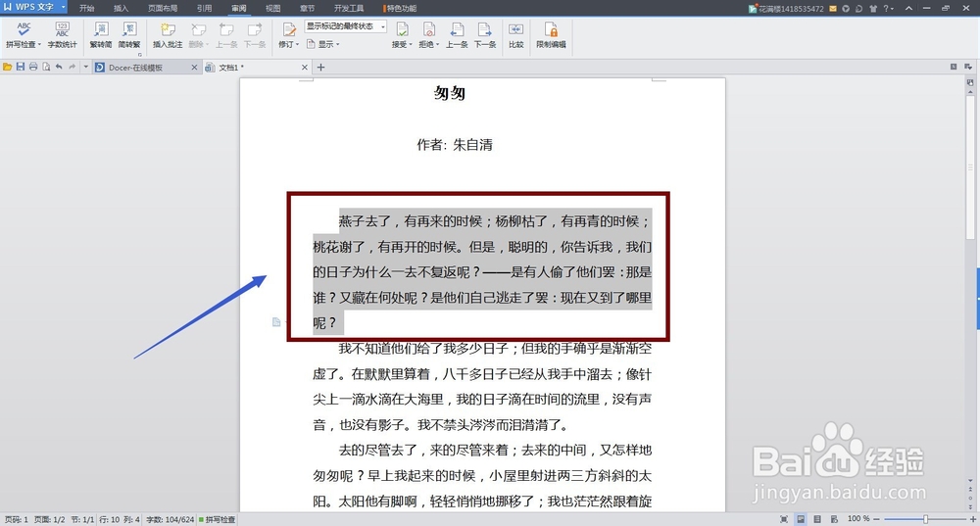The width and height of the screenshot is (980, 526).
Task: Add a new document tab with plus
Action: point(320,68)
